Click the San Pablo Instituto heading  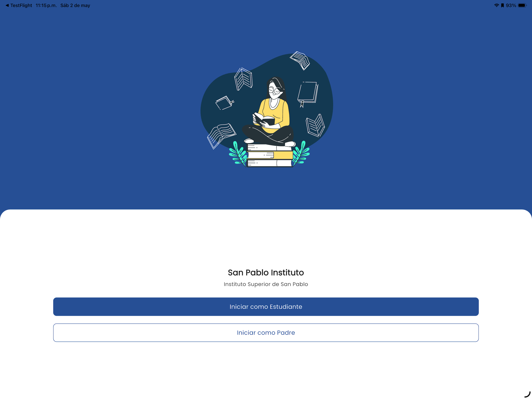tap(266, 273)
